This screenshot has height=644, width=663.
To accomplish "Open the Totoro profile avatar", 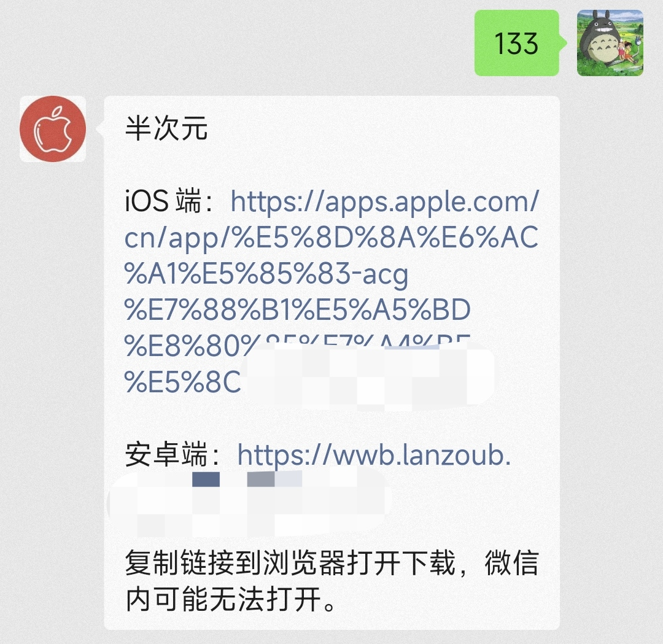I will (x=610, y=43).
